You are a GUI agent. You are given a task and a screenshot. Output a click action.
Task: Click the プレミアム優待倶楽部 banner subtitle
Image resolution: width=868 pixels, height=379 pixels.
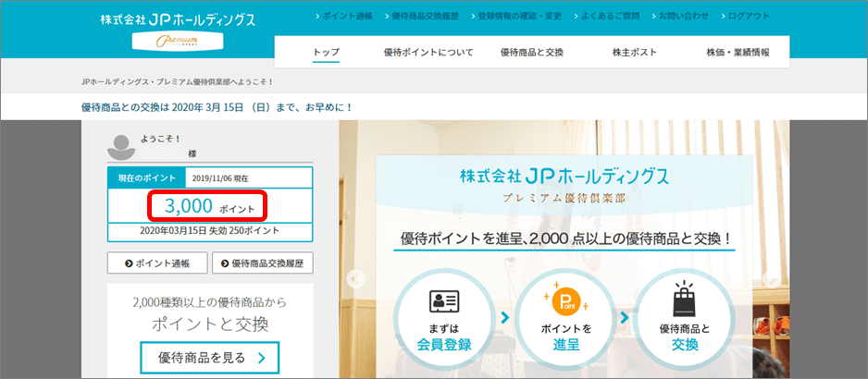pos(564,198)
